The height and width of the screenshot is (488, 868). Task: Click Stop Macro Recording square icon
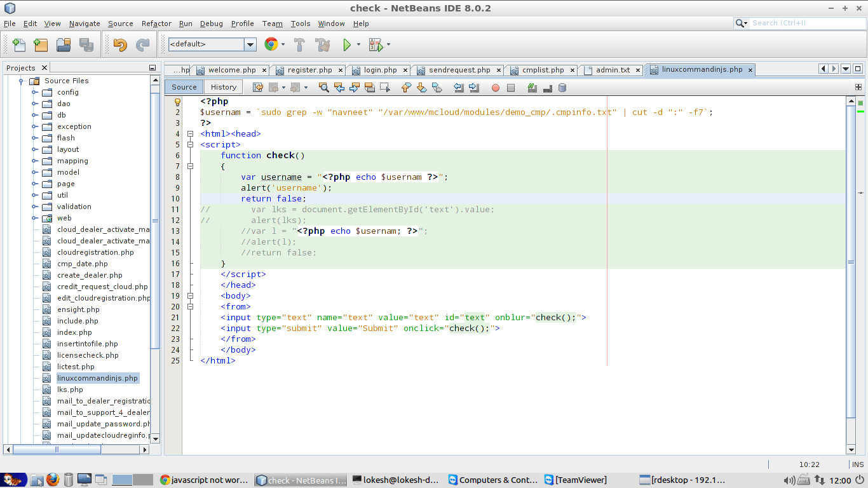(511, 88)
